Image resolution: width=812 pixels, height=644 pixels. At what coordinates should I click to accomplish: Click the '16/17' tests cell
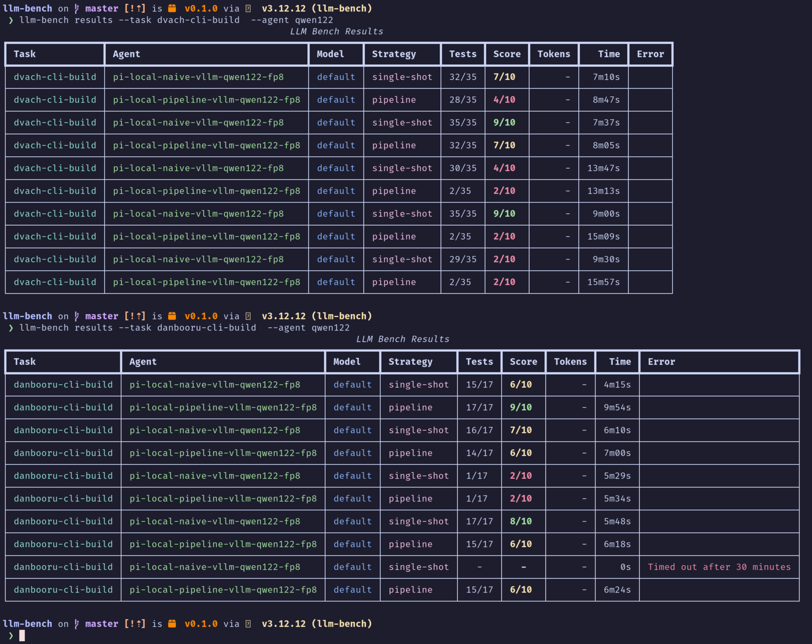coord(479,430)
